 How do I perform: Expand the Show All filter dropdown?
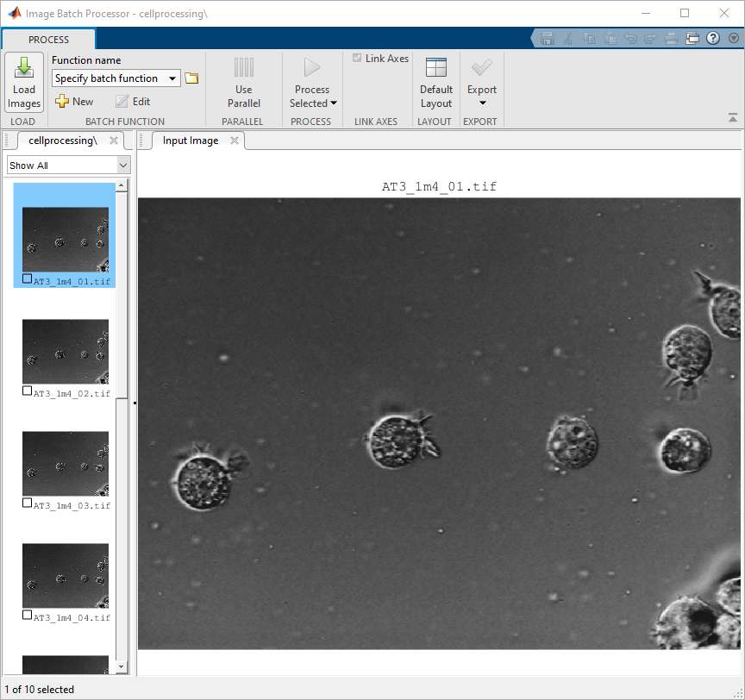tap(122, 165)
